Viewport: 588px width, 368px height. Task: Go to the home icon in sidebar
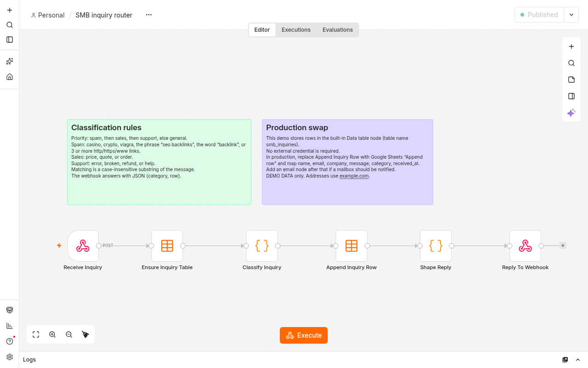click(10, 77)
